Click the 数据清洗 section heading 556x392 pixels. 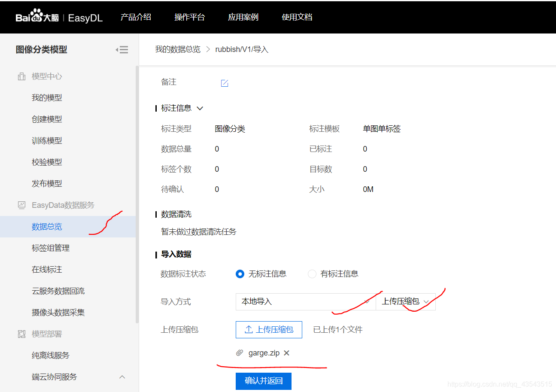point(176,214)
